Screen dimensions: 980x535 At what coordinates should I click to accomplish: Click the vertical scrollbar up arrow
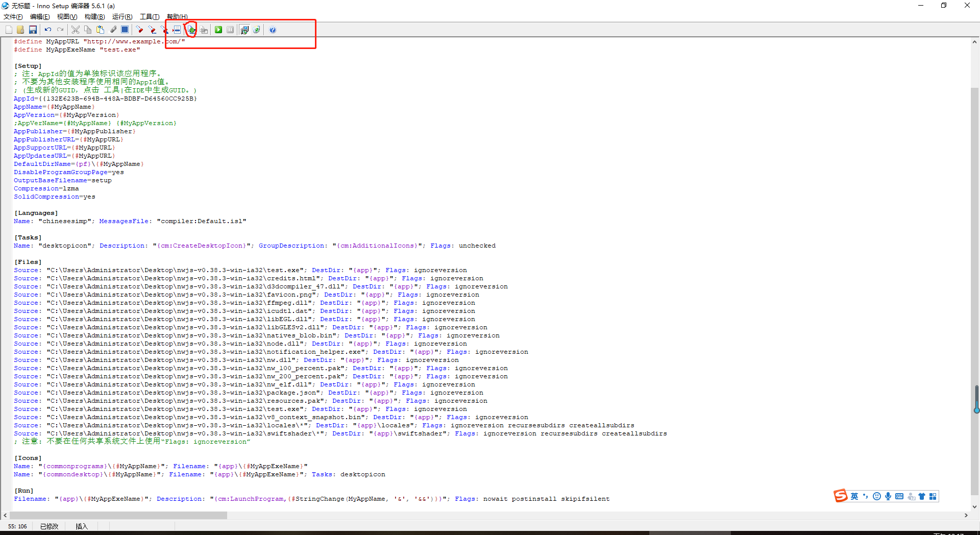pyautogui.click(x=975, y=42)
